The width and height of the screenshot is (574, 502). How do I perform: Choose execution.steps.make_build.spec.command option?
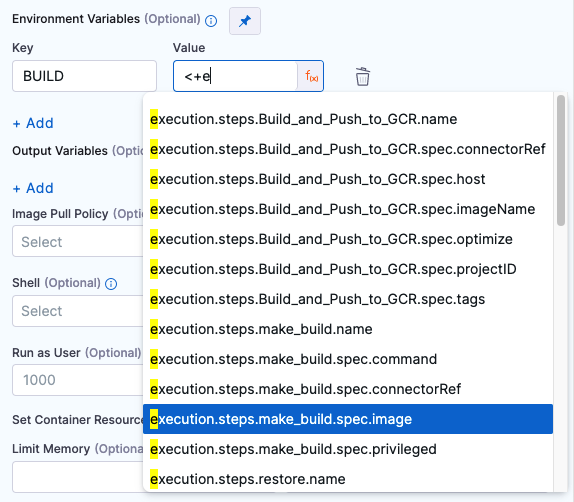click(348, 359)
